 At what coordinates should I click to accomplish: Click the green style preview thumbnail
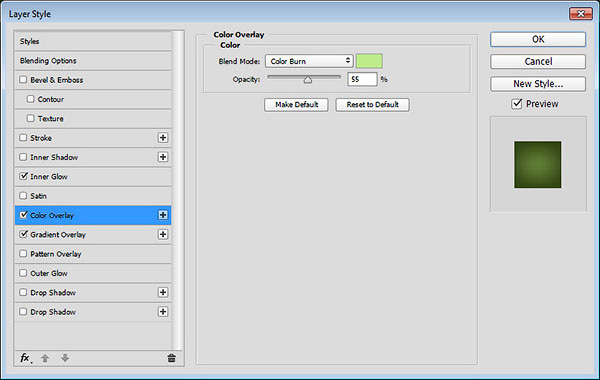(538, 165)
